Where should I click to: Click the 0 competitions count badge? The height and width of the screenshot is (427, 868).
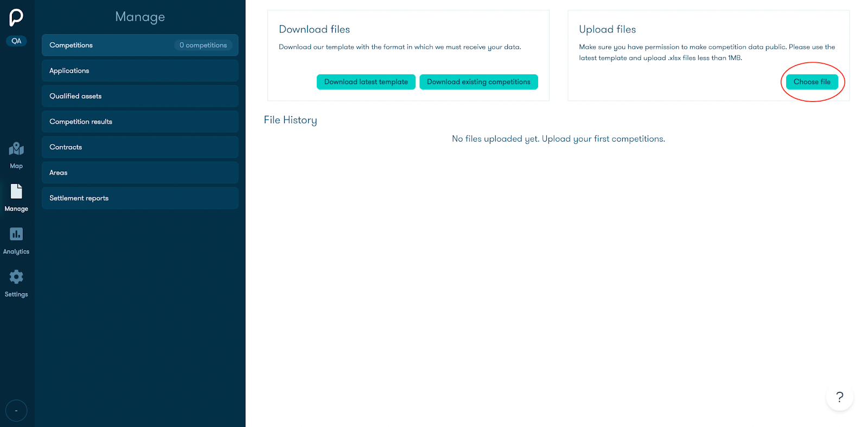pos(203,45)
